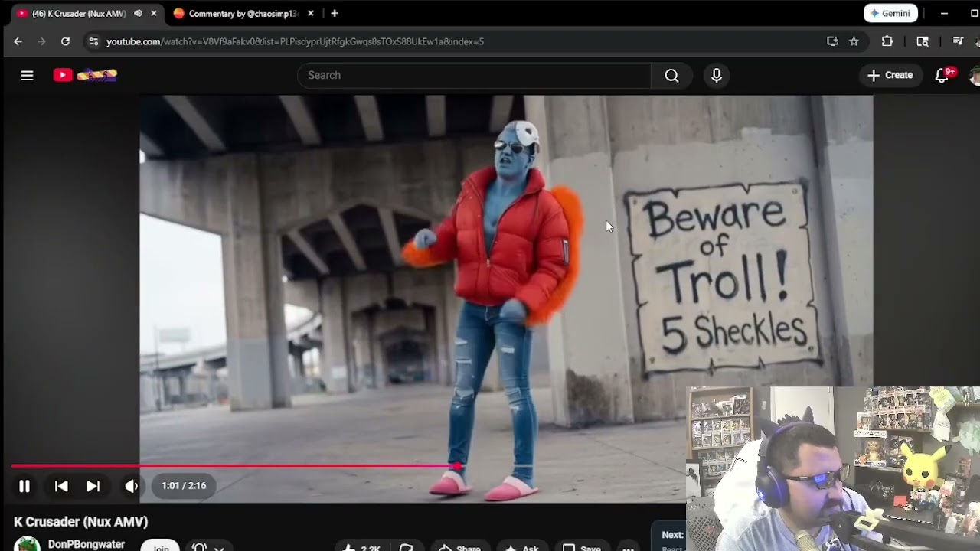The height and width of the screenshot is (551, 980).
Task: Click the YouTube URL in the address bar
Action: click(295, 41)
